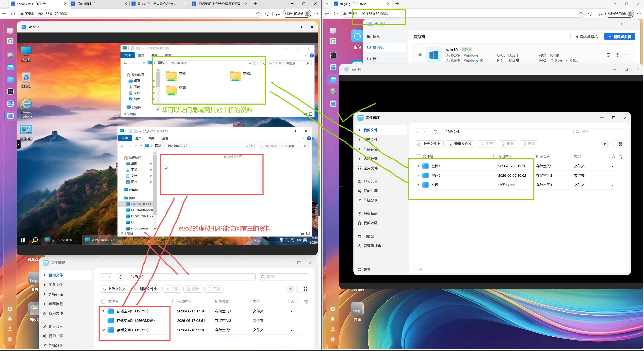The height and width of the screenshot is (351, 644).
Task: Expand 空间1 row in right 文件管理
Action: point(418,166)
